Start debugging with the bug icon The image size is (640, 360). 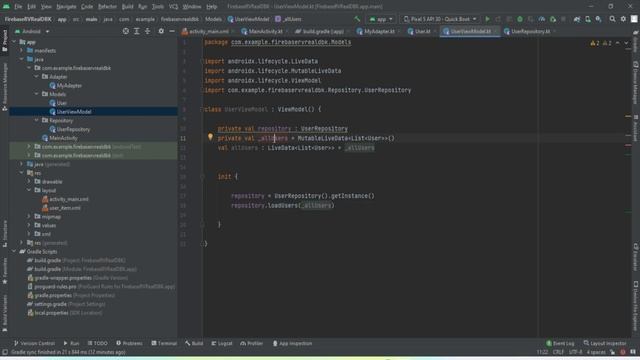(x=520, y=19)
